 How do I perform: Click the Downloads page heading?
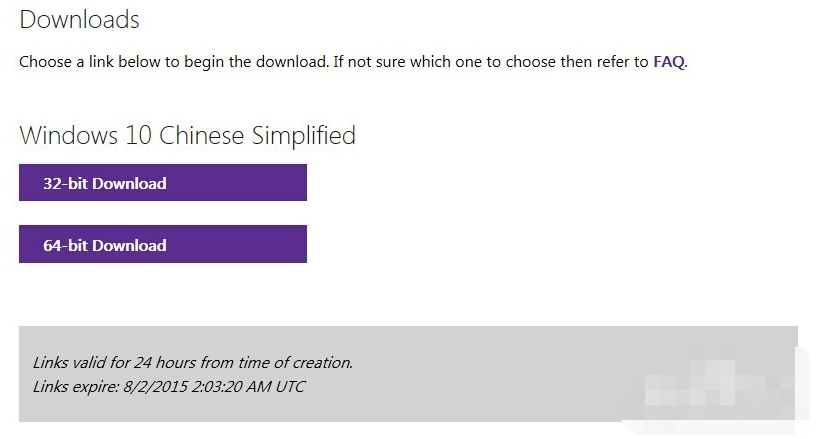80,19
